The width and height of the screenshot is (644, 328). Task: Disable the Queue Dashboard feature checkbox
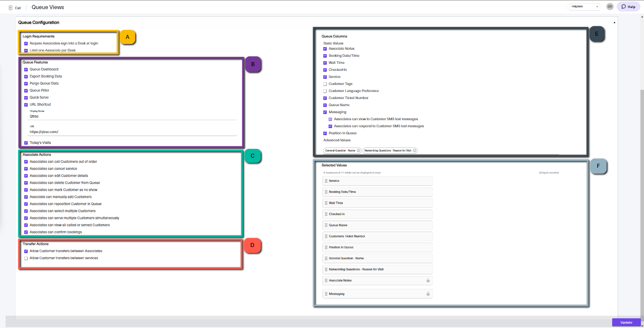26,69
